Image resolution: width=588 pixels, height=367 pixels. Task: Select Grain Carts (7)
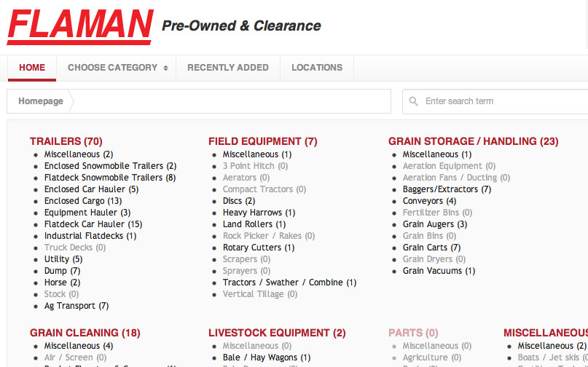[x=431, y=248]
